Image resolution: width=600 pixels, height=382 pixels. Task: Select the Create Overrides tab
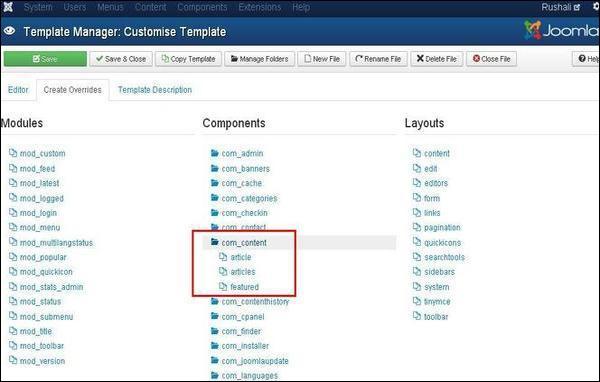(73, 90)
